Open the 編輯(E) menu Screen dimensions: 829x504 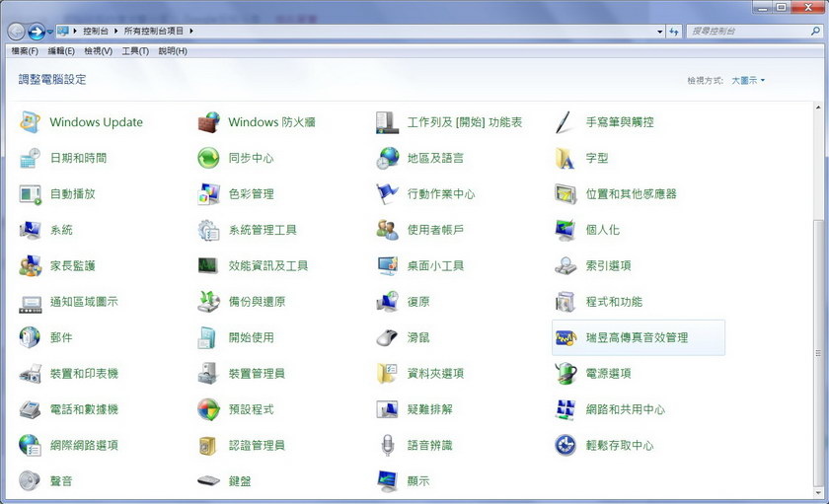(61, 51)
